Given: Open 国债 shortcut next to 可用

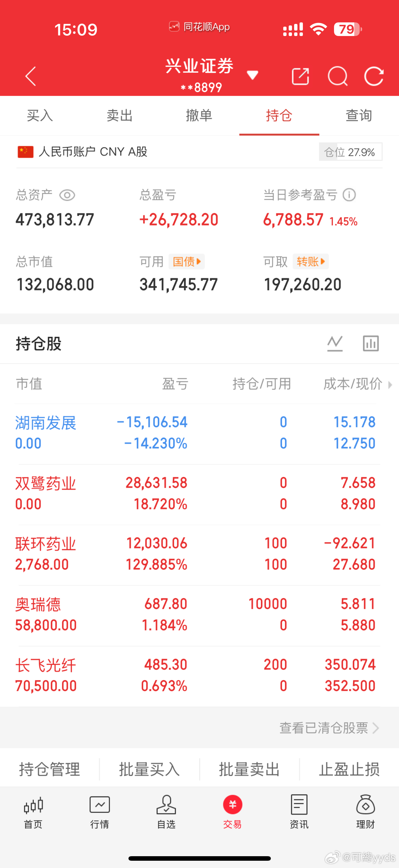Looking at the screenshot, I should click(x=187, y=261).
